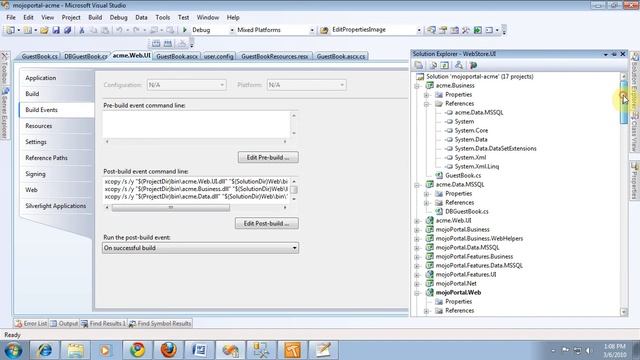640x360 pixels.
Task: Open the Mixed Platforms dropdown
Action: click(312, 30)
